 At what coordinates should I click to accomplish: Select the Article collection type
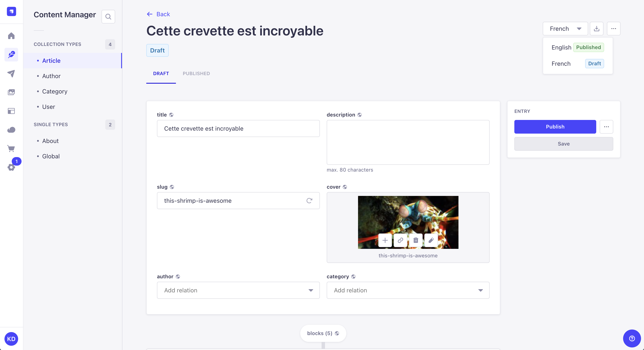point(51,60)
